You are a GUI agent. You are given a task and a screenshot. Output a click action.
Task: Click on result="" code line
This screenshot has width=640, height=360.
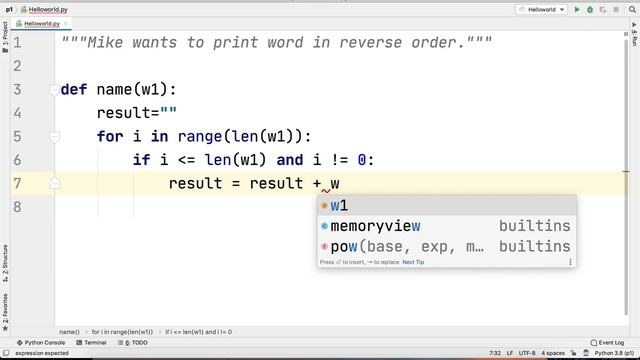136,113
